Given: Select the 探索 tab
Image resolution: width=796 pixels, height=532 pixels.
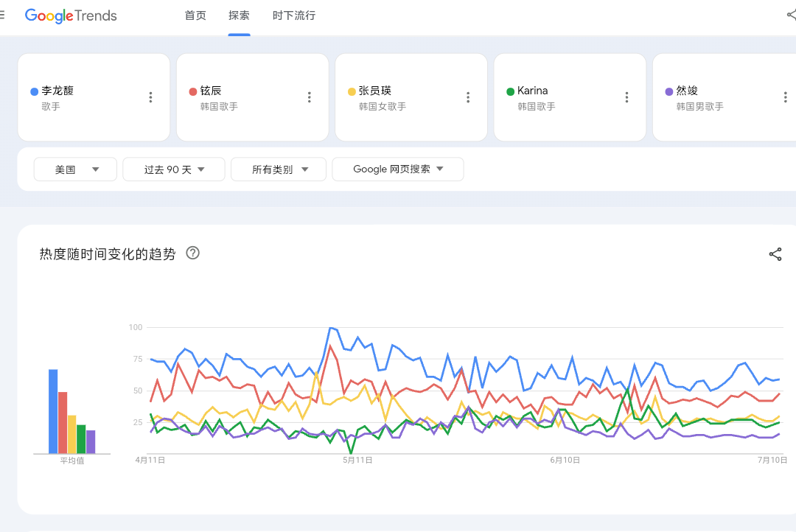Looking at the screenshot, I should click(x=239, y=15).
